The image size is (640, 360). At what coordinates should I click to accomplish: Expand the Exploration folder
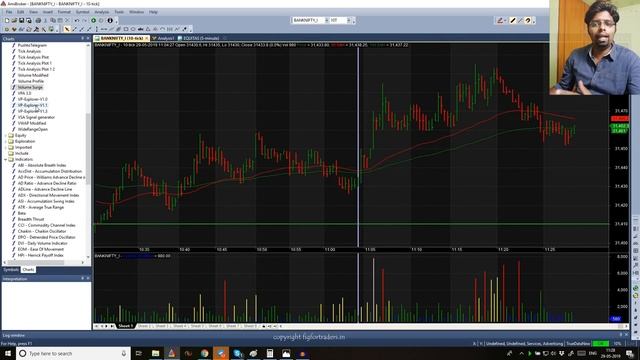tap(6, 141)
